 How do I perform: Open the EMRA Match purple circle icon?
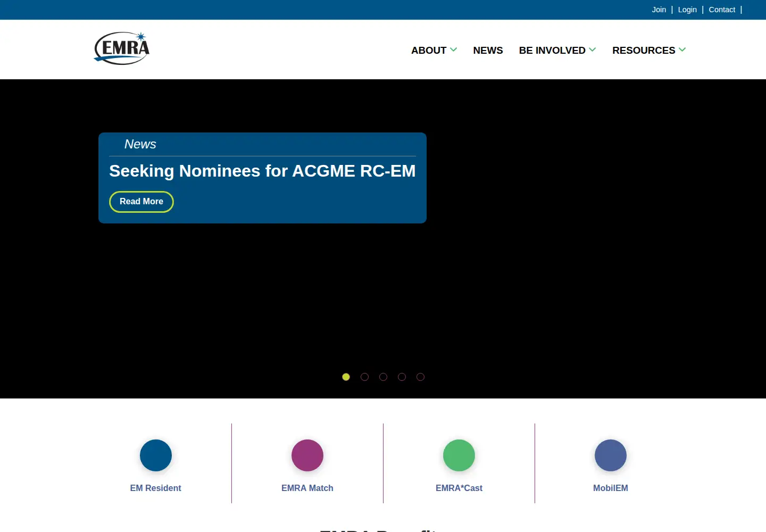click(x=307, y=455)
